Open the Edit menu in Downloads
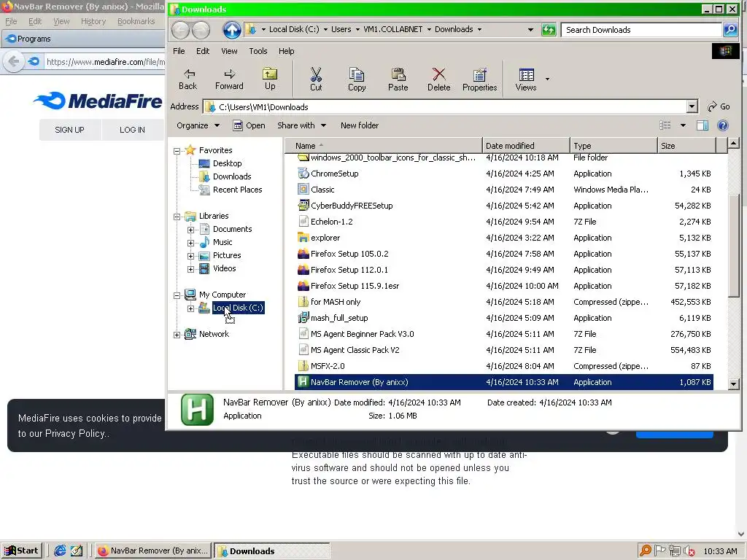This screenshot has width=747, height=560. coord(203,51)
